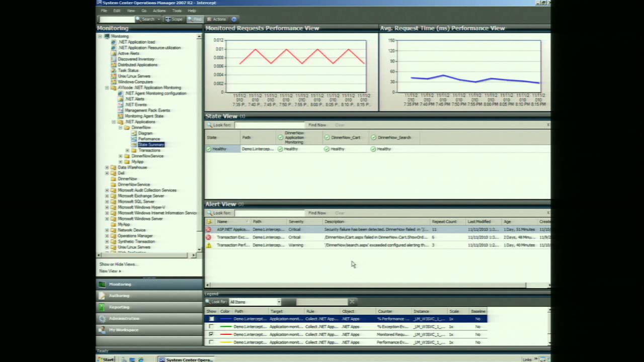Click the Reporting pane icon

(102, 307)
